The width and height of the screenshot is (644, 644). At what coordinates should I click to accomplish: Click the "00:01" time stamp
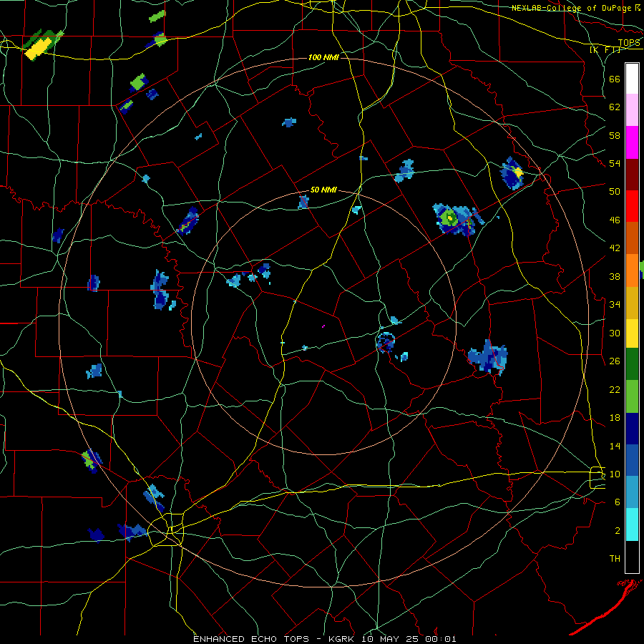[x=441, y=639]
